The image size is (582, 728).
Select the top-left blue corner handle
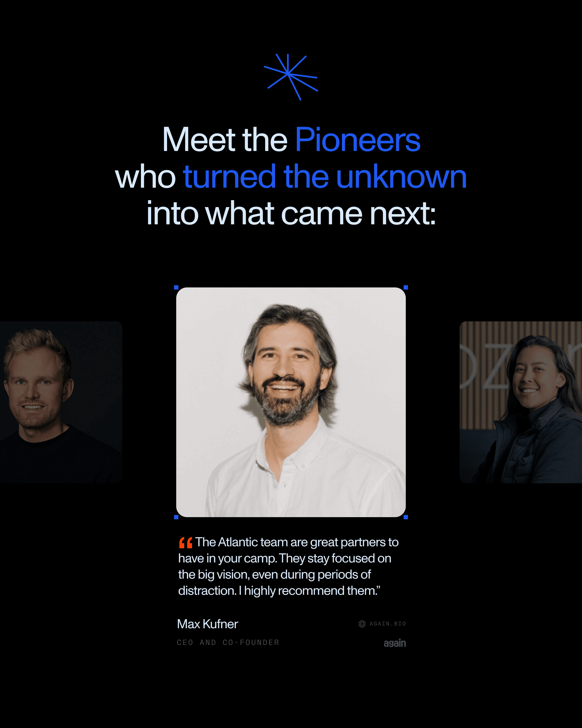coord(176,287)
